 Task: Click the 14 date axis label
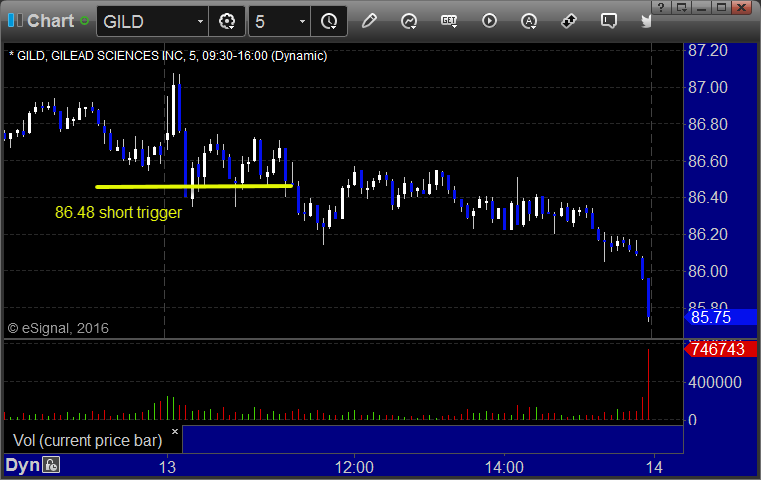click(x=654, y=467)
